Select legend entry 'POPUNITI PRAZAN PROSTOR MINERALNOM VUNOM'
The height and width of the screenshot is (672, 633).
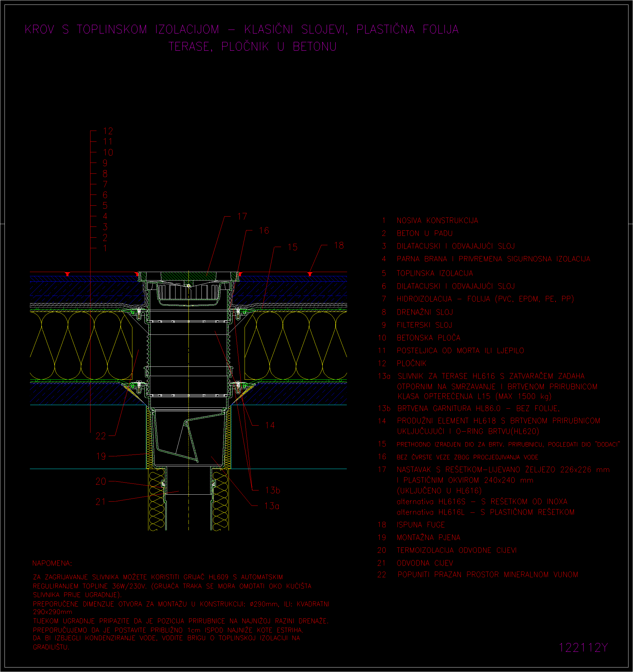pos(488,575)
